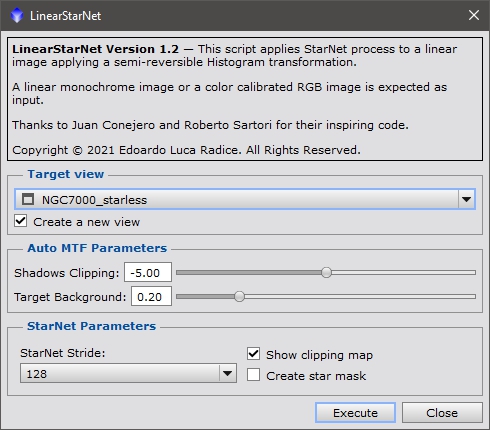Viewport: 490px width, 430px height.
Task: Click the 128 stride value combo box
Action: click(128, 373)
